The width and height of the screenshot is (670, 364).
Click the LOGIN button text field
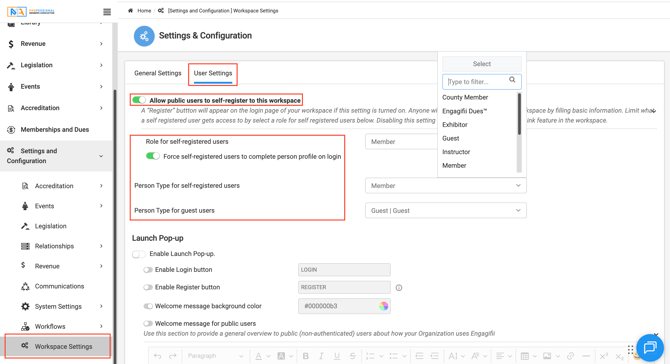[344, 270]
